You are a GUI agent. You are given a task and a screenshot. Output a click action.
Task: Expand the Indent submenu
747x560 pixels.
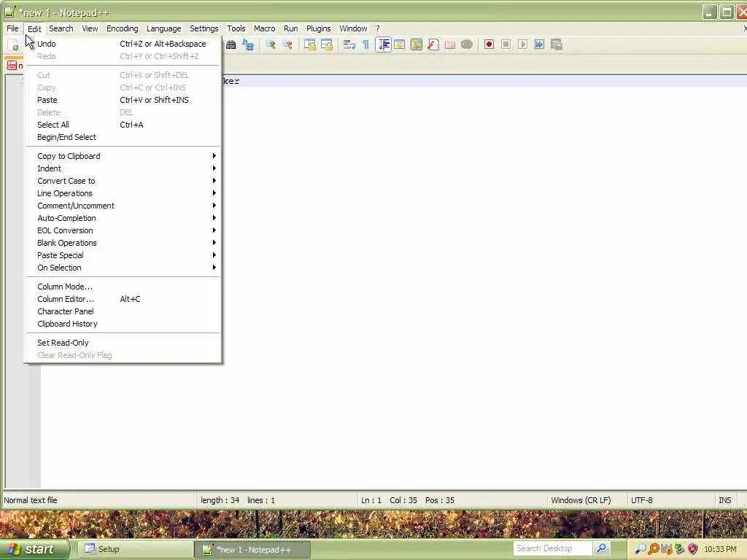click(x=123, y=168)
